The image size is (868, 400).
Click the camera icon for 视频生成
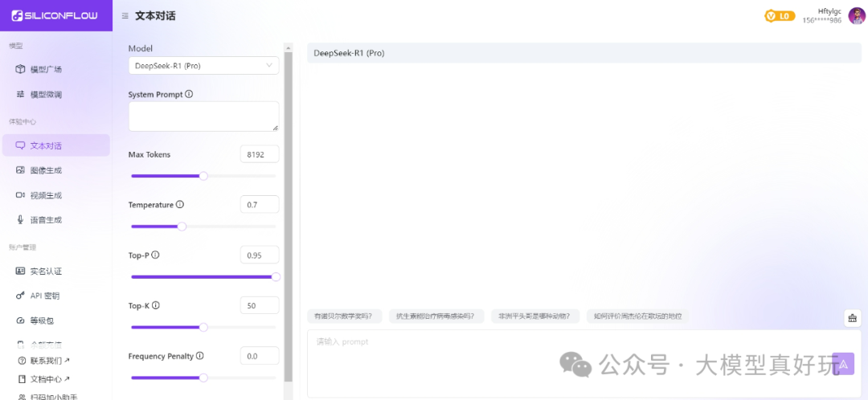pos(20,195)
